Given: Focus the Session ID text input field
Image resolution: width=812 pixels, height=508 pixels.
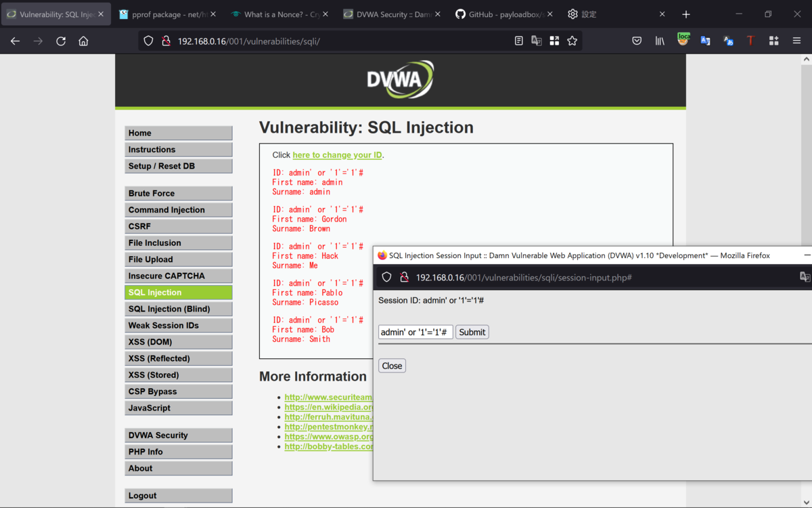Looking at the screenshot, I should pos(415,332).
